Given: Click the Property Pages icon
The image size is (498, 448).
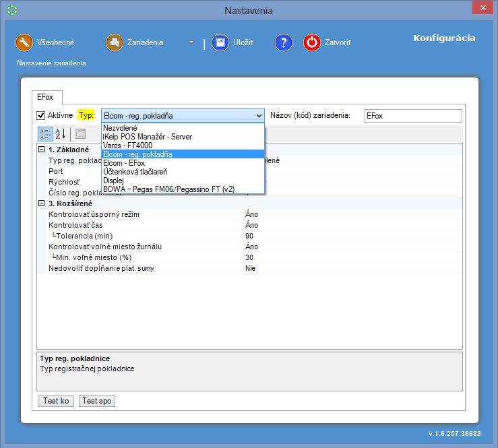Looking at the screenshot, I should (x=80, y=133).
